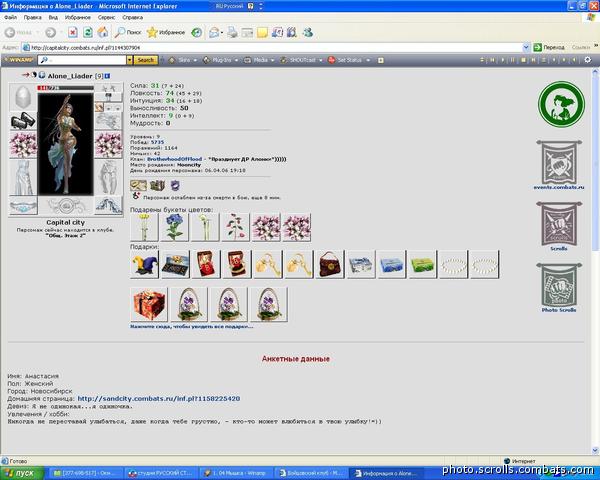Viewport: 600px width, 480px height.
Task: Click the boots equipment slot
Action: click(x=109, y=206)
